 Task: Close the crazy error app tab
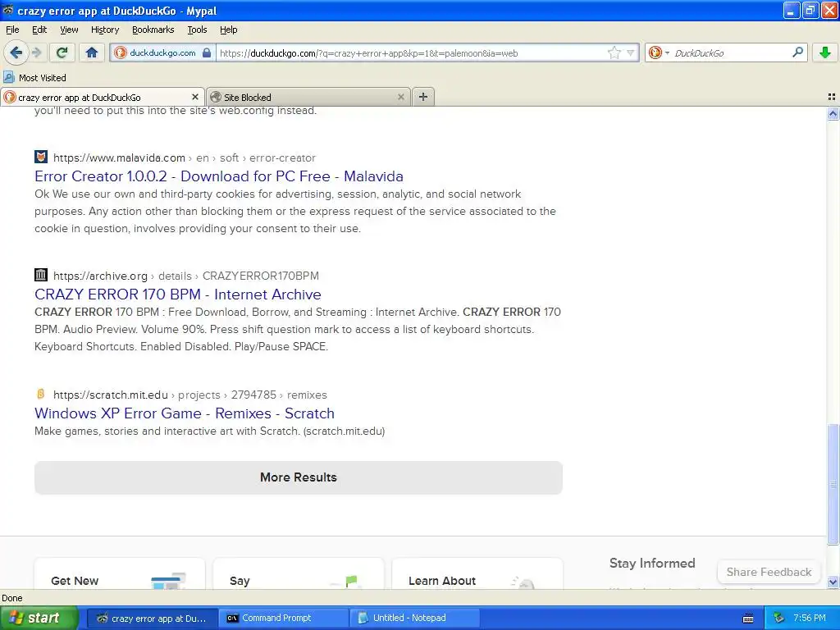195,97
